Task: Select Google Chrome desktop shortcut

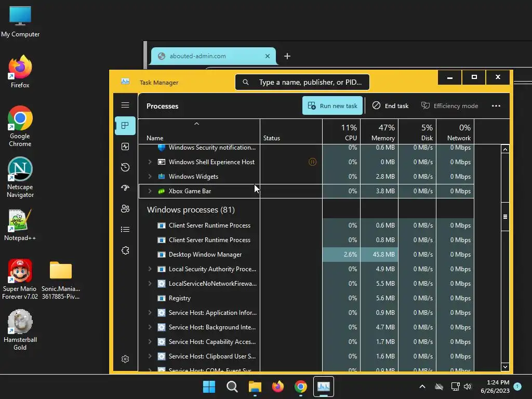Action: click(x=20, y=126)
